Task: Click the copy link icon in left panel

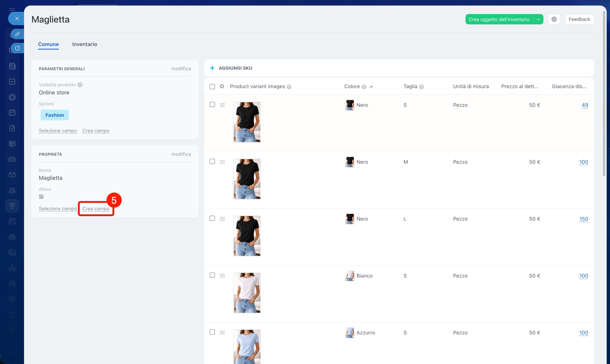Action: [17, 34]
